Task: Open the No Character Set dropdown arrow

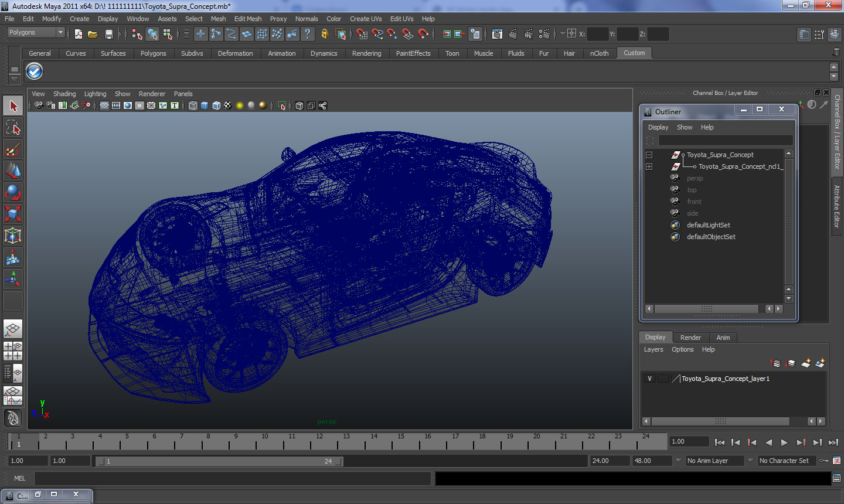Action: click(x=750, y=461)
